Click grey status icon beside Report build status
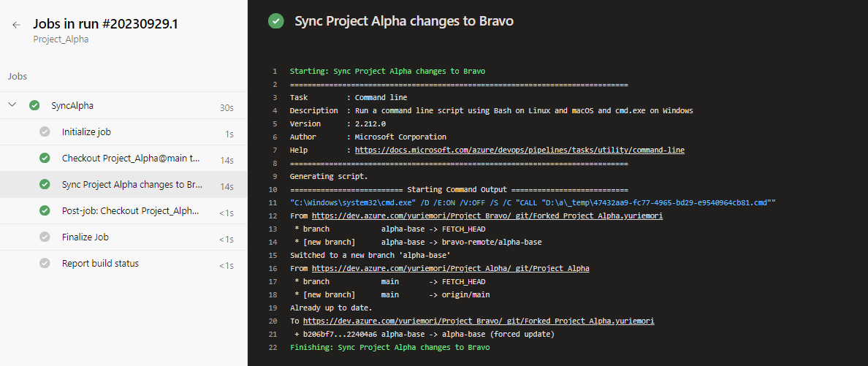The image size is (868, 366). point(45,264)
